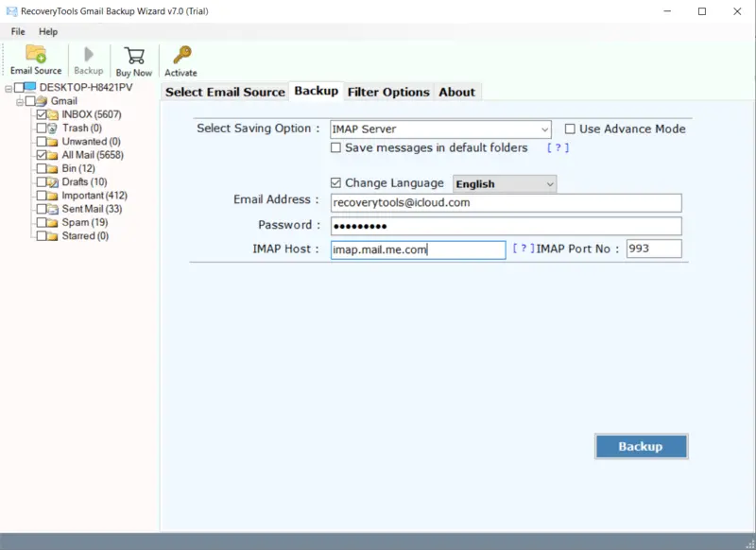Click the Sent Mail folder icon
The width and height of the screenshot is (756, 550).
[x=54, y=209]
